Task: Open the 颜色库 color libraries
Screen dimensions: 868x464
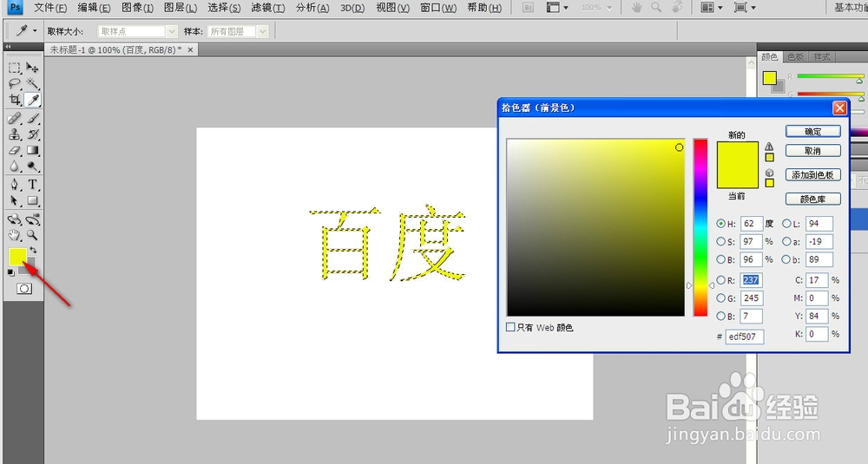Action: coord(813,199)
